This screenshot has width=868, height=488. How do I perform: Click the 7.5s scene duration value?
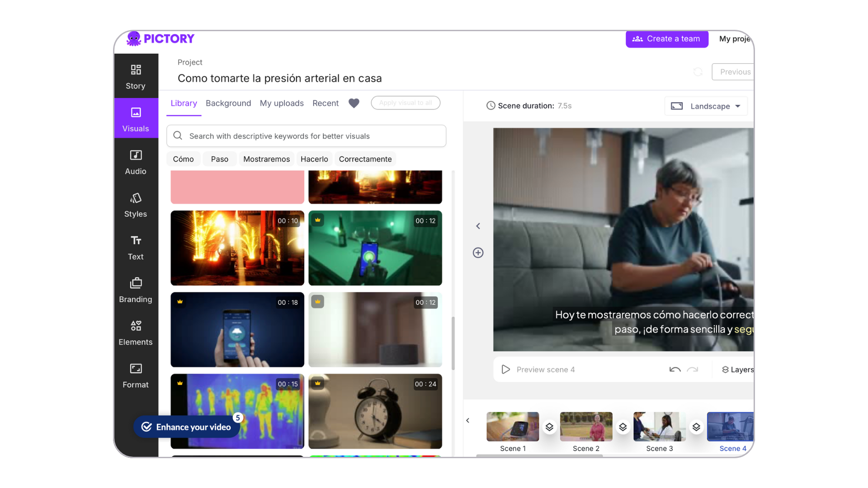(565, 106)
